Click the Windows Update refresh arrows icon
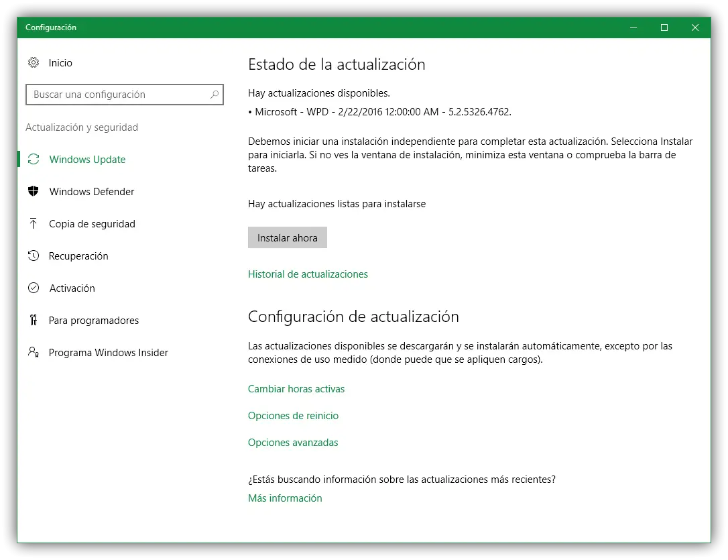728x560 pixels. 34,159
